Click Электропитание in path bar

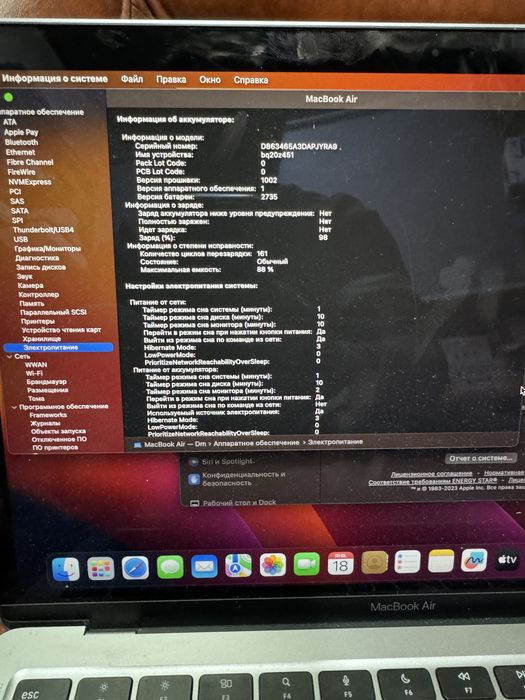(335, 442)
